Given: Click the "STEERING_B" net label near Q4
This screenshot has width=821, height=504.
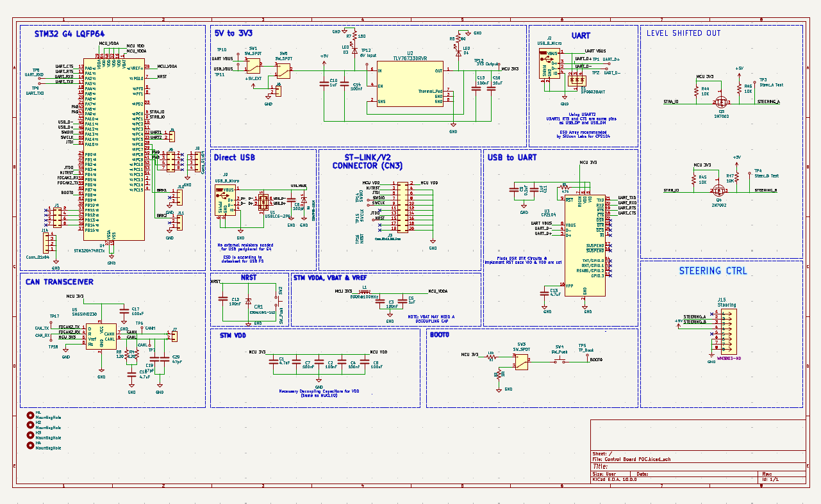Looking at the screenshot, I should click(766, 190).
